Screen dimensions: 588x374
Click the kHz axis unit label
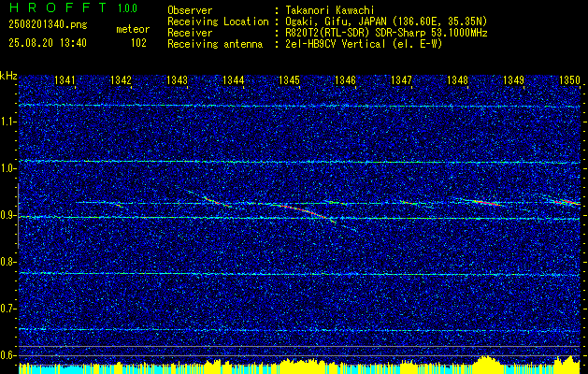click(x=8, y=76)
